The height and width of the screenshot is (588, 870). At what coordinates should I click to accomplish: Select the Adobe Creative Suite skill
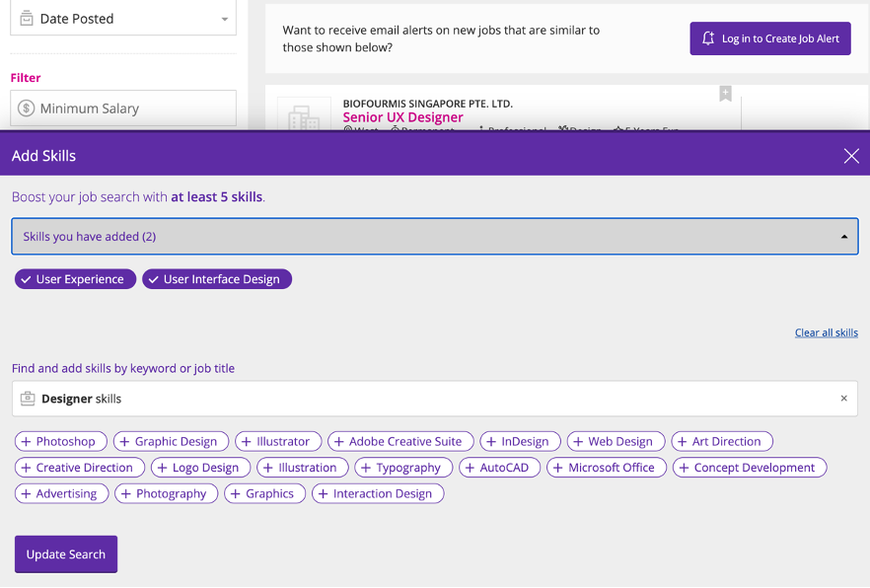tap(400, 441)
